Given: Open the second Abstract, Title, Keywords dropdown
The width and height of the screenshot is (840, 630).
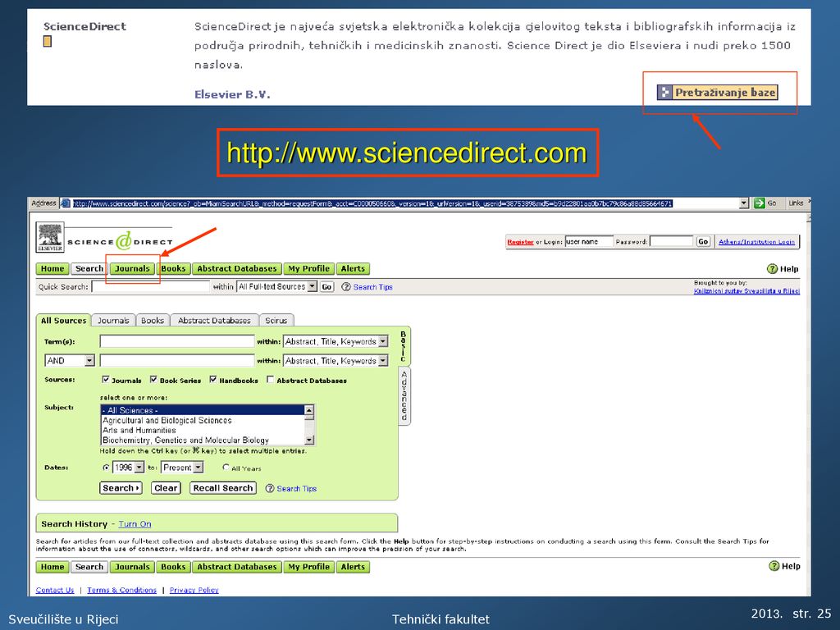Looking at the screenshot, I should pyautogui.click(x=383, y=361).
